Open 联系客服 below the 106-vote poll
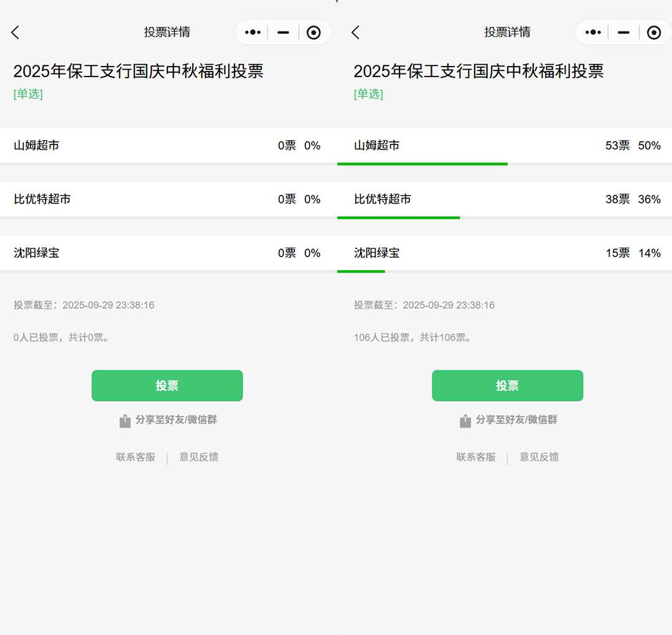Screen dimensions: 672x635 pos(476,457)
